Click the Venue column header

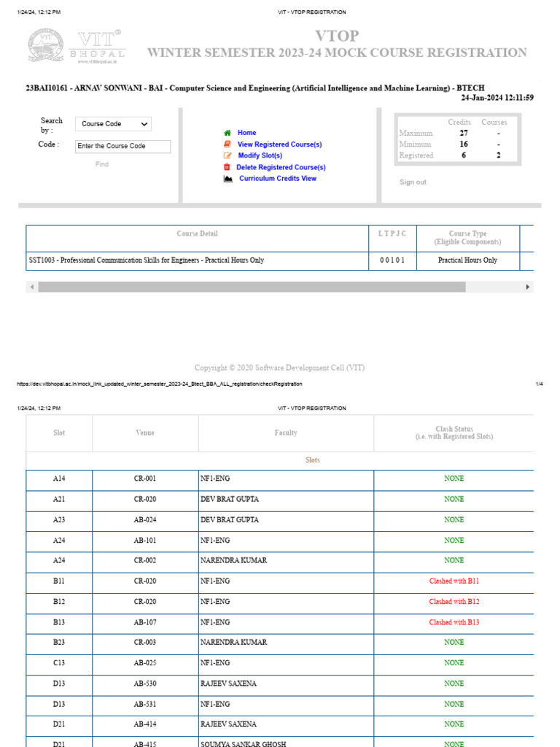coord(145,433)
